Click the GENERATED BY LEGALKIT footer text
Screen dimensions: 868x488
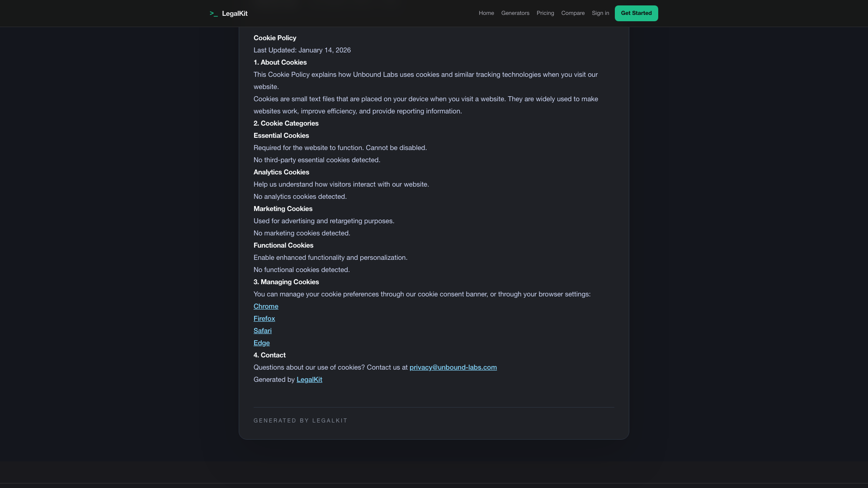click(x=300, y=420)
